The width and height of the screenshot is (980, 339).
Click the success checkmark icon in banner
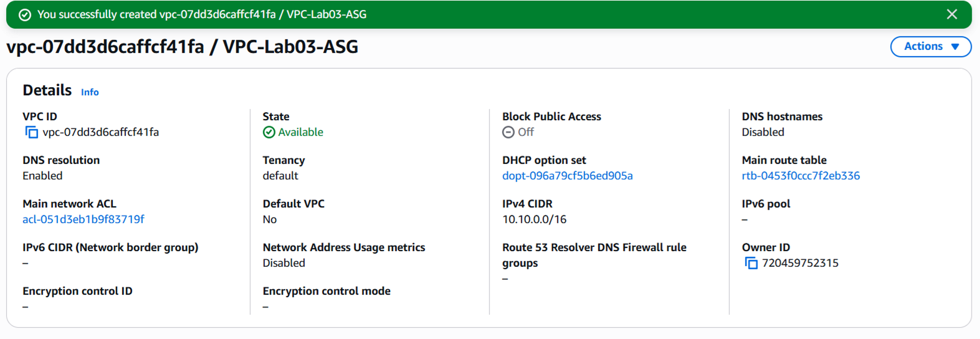[25, 15]
